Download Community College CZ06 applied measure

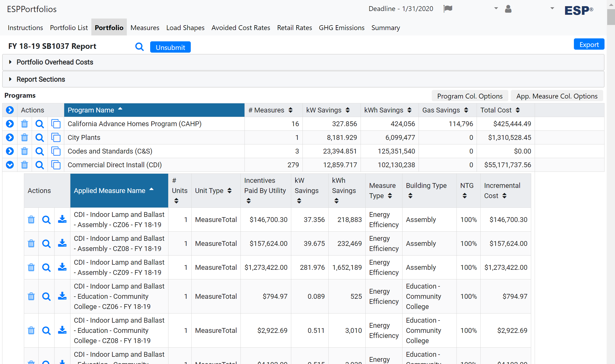pos(62,296)
